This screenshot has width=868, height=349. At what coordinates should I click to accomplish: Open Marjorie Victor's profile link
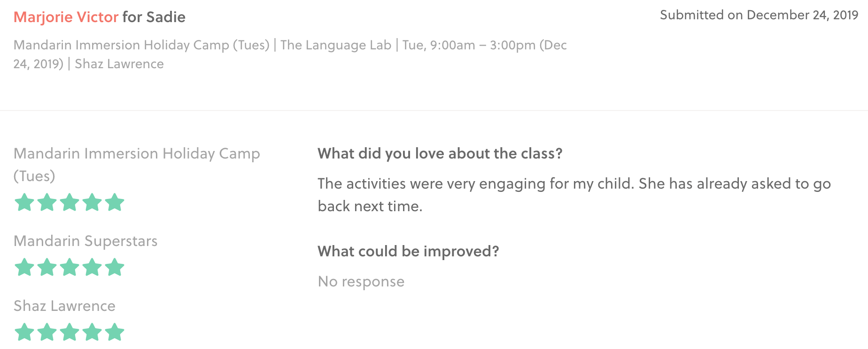pyautogui.click(x=66, y=17)
